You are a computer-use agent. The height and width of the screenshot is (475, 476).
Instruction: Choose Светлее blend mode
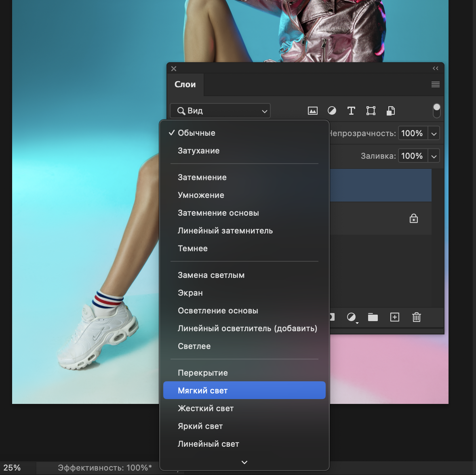(244, 346)
